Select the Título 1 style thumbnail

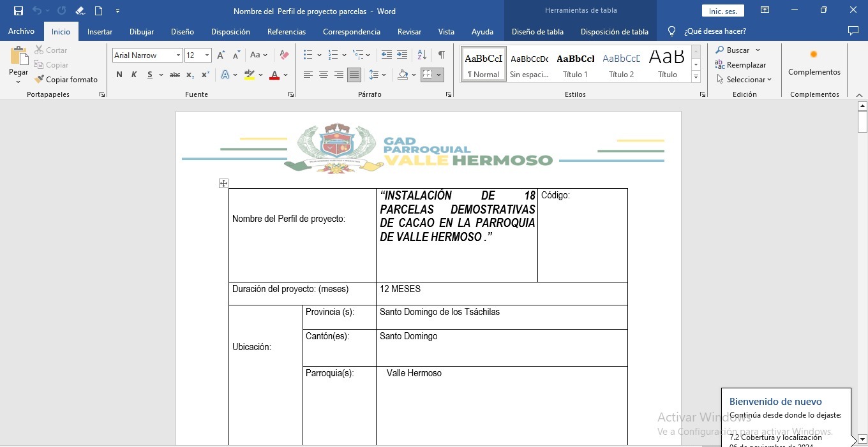575,64
